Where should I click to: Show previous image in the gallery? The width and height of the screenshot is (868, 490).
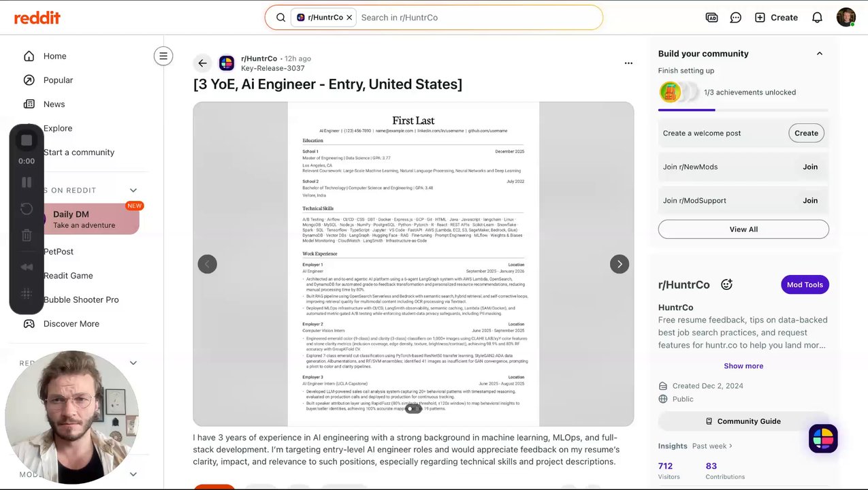[x=208, y=264]
